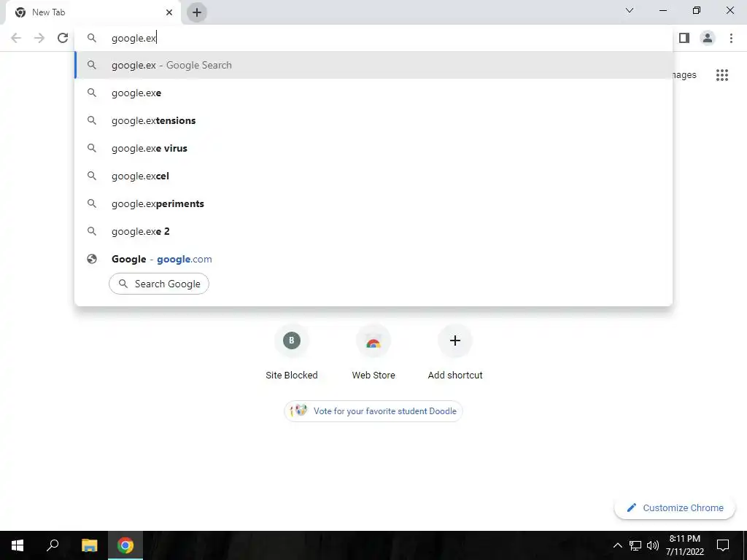
Task: Open a new tab with plus button
Action: [x=197, y=12]
